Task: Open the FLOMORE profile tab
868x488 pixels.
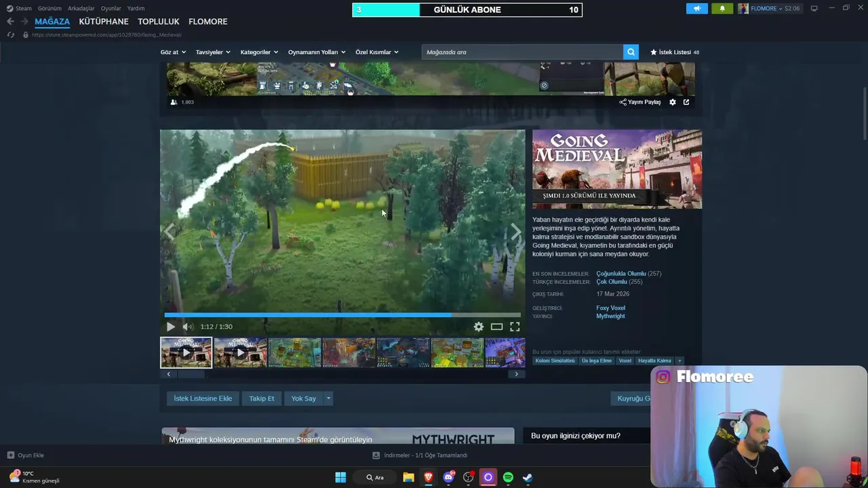Action: 208,22
